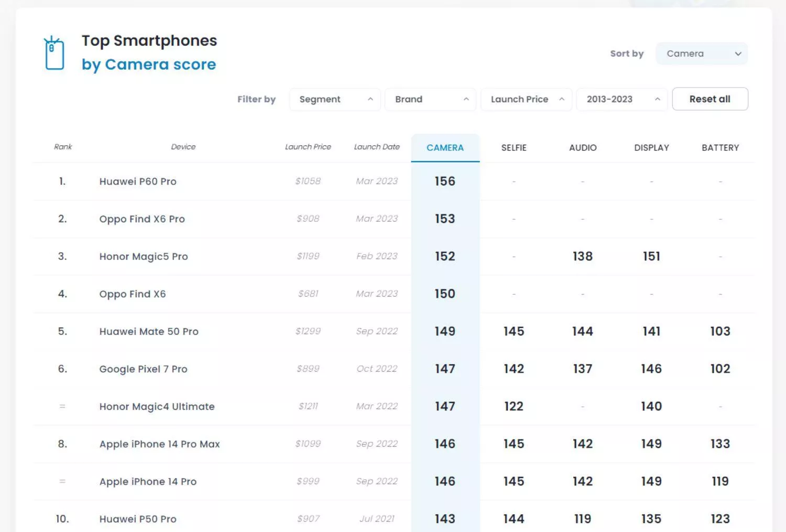Click rank number 10. in the table

(62, 519)
